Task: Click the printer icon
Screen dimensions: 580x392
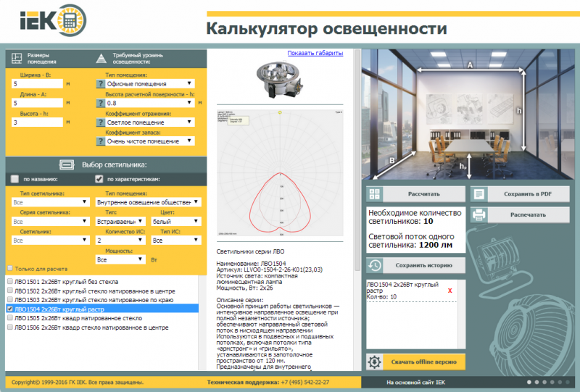Action: (479, 214)
